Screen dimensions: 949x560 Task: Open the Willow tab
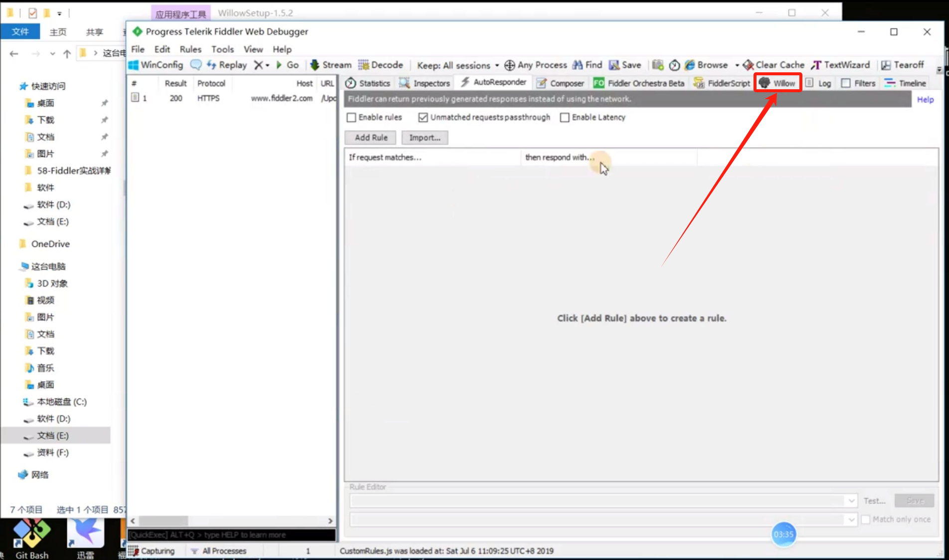pos(777,83)
